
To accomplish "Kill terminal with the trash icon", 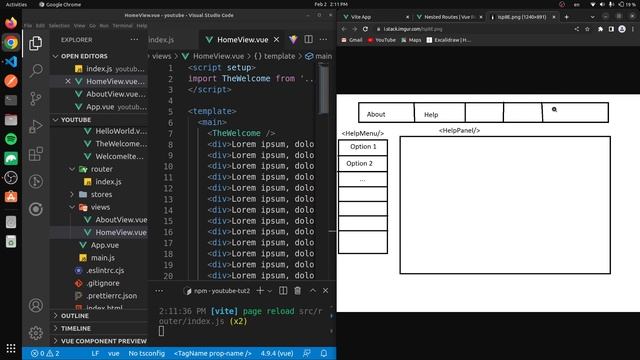I will pos(298,291).
